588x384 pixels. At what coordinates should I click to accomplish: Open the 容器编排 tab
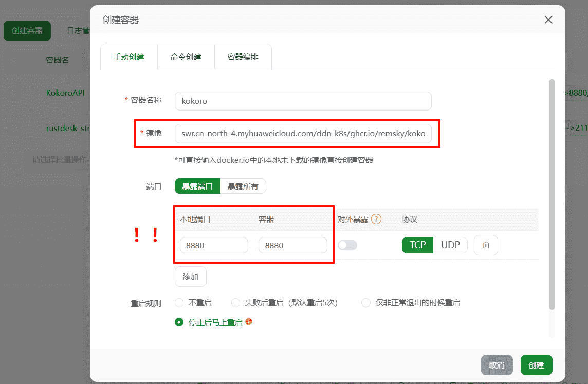pyautogui.click(x=243, y=57)
